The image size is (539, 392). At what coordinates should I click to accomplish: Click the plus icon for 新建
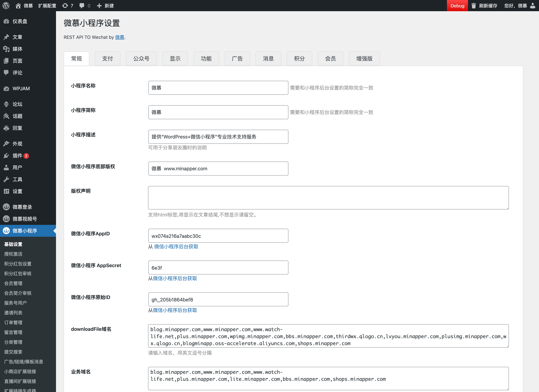pos(99,6)
